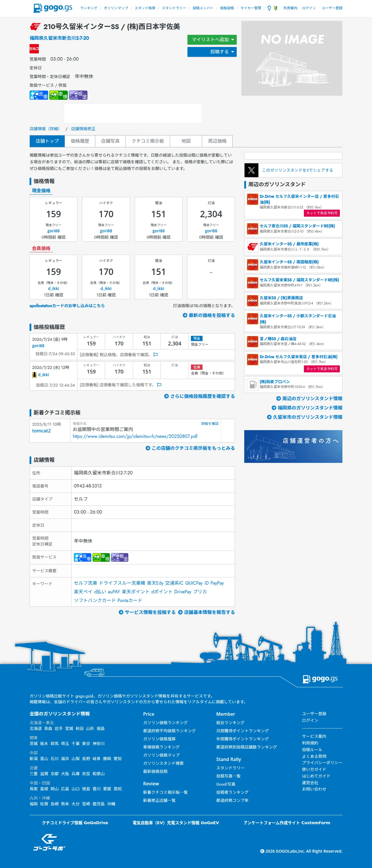Viewport: 372px width, 868px height.
Task: View the 周辺価格 tab
Action: [x=217, y=141]
